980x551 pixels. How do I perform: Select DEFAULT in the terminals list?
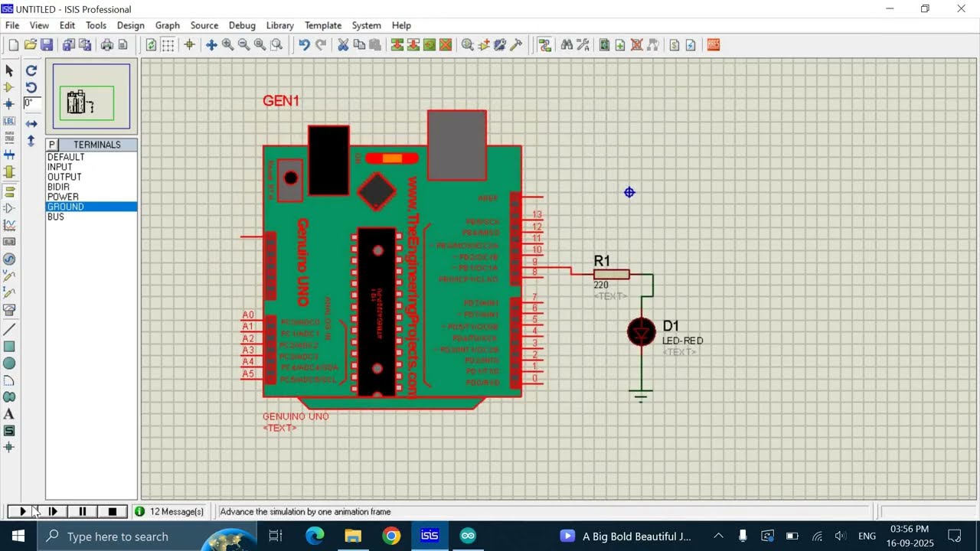[92, 157]
